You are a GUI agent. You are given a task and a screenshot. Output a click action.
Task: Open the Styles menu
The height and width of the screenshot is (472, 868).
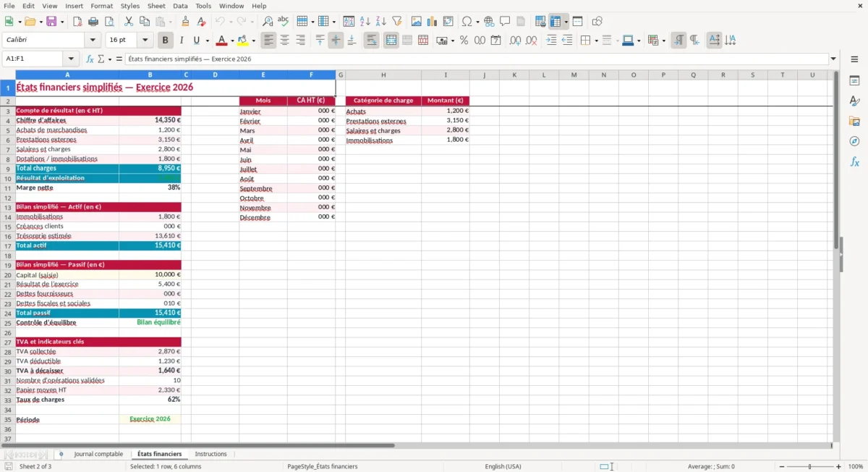pos(130,6)
